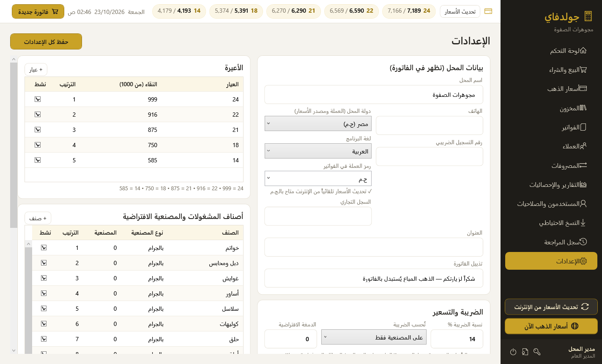Click the card icon in the top bar
This screenshot has height=364, width=602.
[488, 11]
